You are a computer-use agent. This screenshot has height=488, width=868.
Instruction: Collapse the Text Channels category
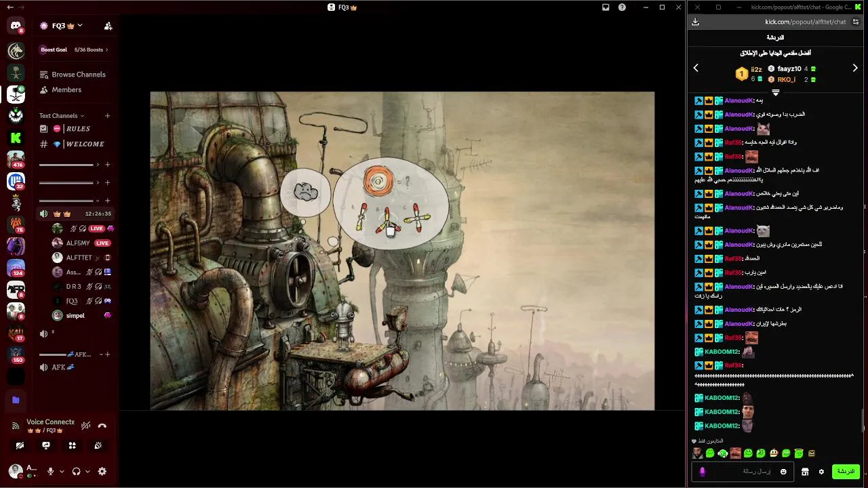tap(62, 116)
